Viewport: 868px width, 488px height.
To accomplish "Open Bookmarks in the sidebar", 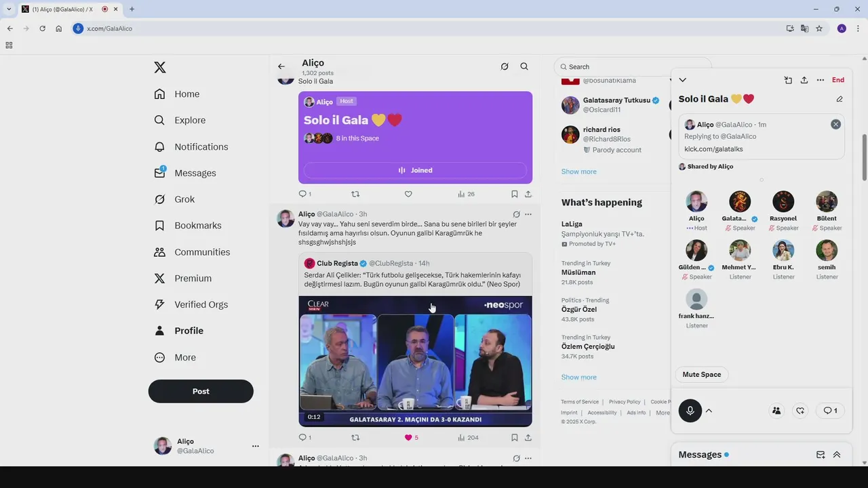I will click(x=188, y=225).
